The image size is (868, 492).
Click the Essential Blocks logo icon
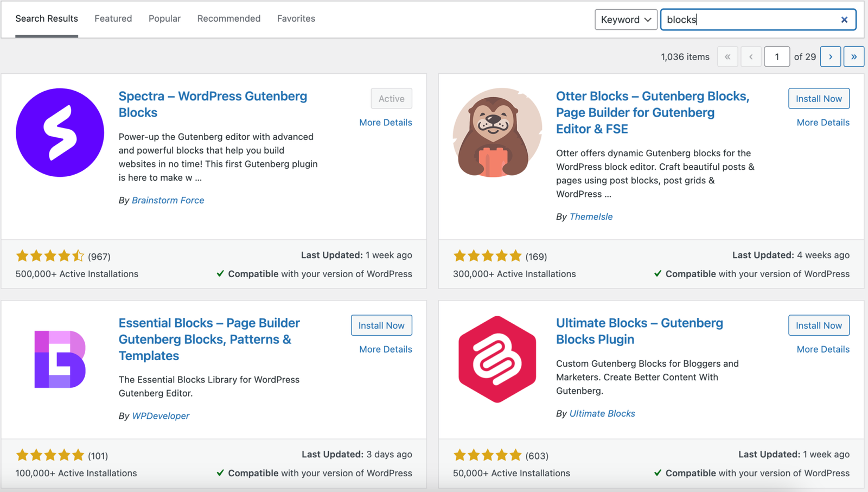[x=60, y=359]
